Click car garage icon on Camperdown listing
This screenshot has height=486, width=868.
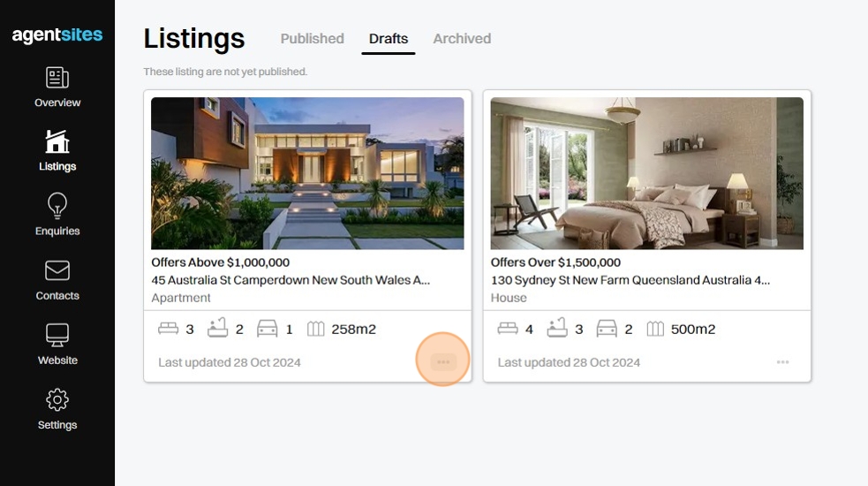click(x=267, y=329)
